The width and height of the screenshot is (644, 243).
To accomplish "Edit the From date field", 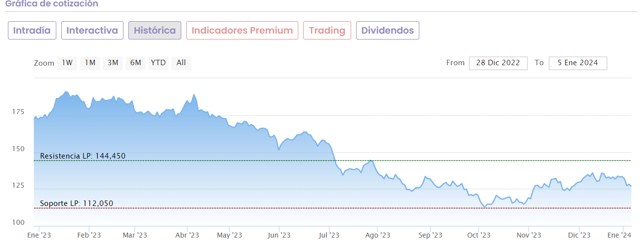I will (x=498, y=63).
